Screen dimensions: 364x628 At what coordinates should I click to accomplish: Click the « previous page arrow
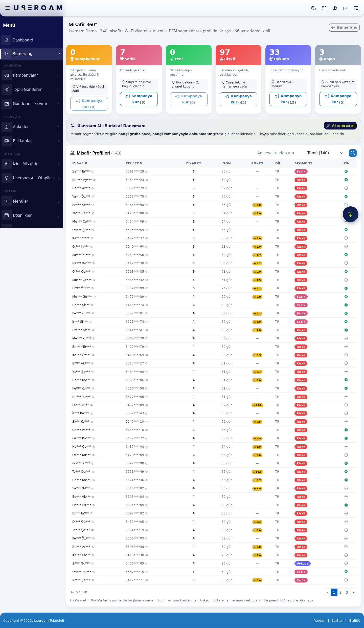[x=327, y=592]
